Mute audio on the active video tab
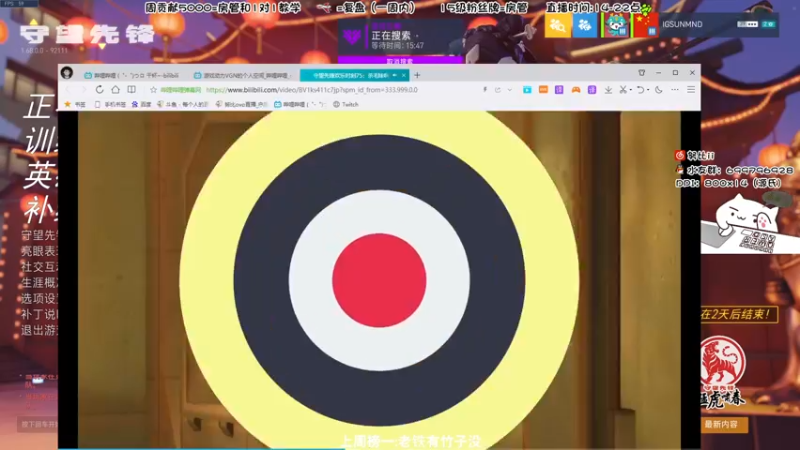This screenshot has height=450, width=800. click(x=394, y=76)
